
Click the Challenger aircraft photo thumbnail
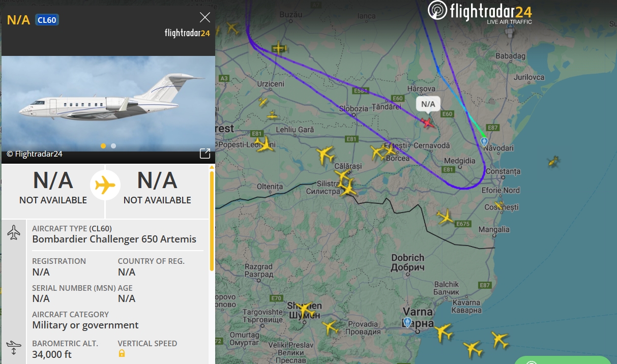coord(108,103)
